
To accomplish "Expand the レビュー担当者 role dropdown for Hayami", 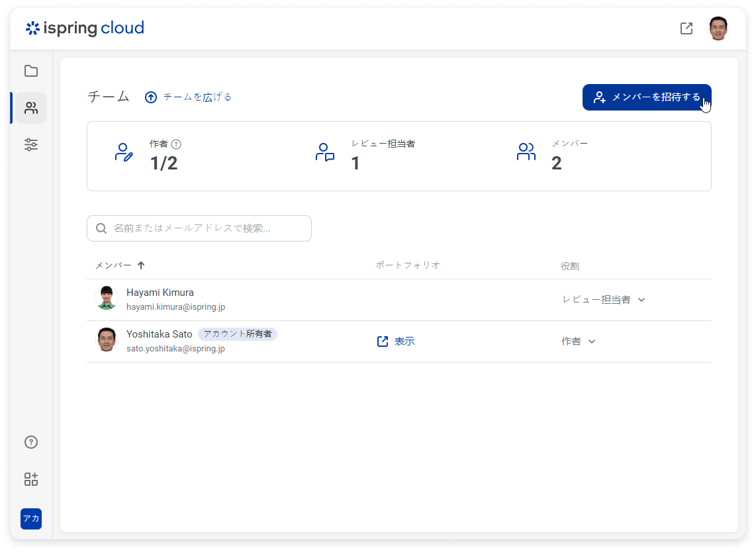I will coord(603,300).
